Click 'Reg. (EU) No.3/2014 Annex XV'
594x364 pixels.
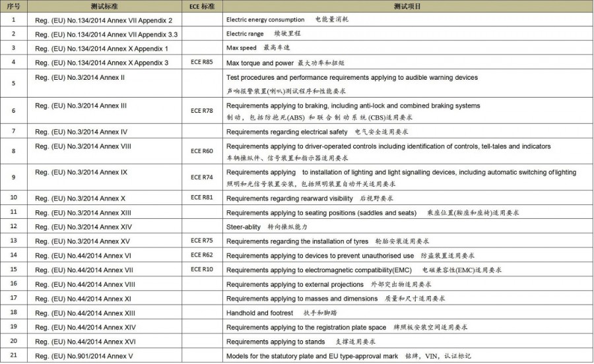tap(82, 241)
